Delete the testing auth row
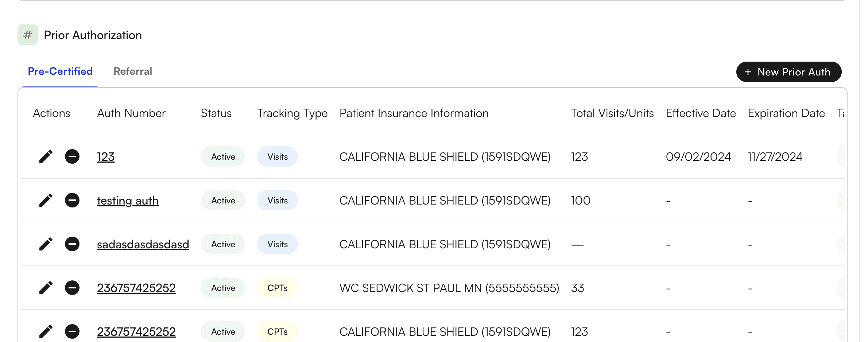The height and width of the screenshot is (342, 868). point(72,200)
